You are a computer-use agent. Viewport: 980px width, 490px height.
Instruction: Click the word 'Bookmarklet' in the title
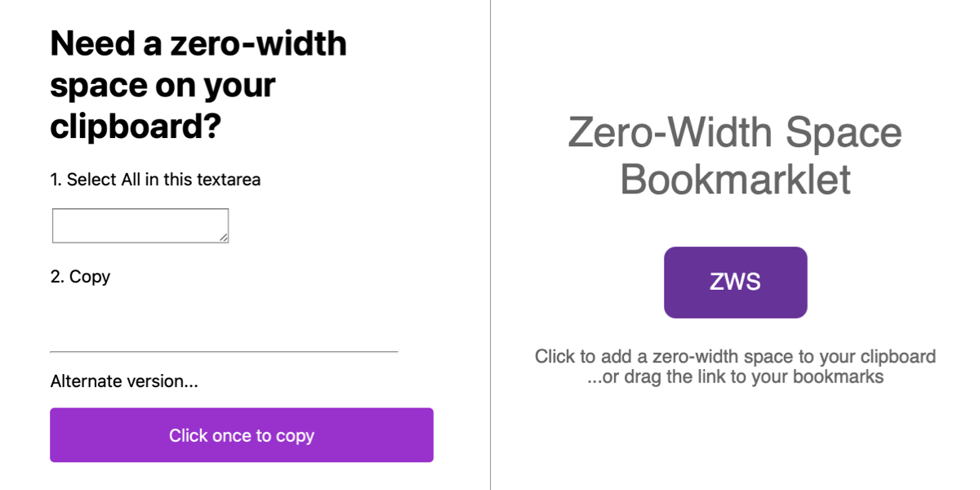click(x=736, y=180)
